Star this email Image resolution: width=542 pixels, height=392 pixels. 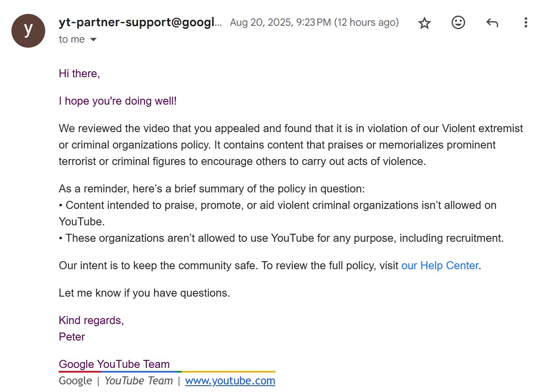point(424,23)
